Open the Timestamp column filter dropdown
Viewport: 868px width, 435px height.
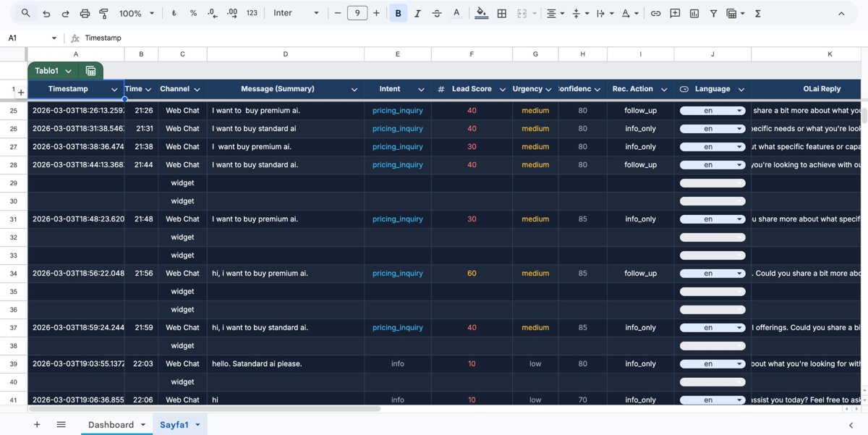coord(114,89)
